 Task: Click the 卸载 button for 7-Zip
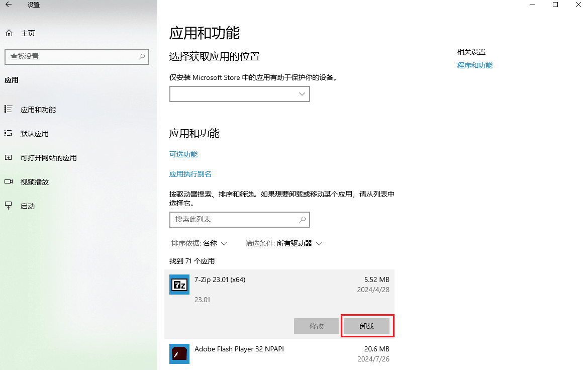coord(367,326)
